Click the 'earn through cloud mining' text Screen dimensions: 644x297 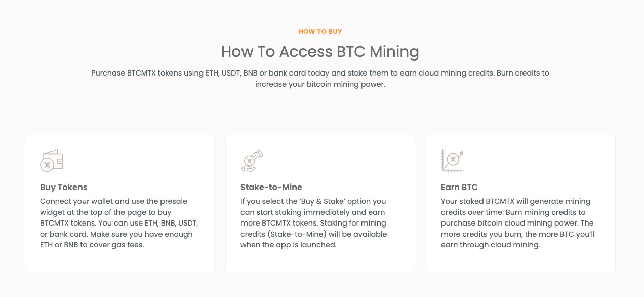(x=491, y=245)
